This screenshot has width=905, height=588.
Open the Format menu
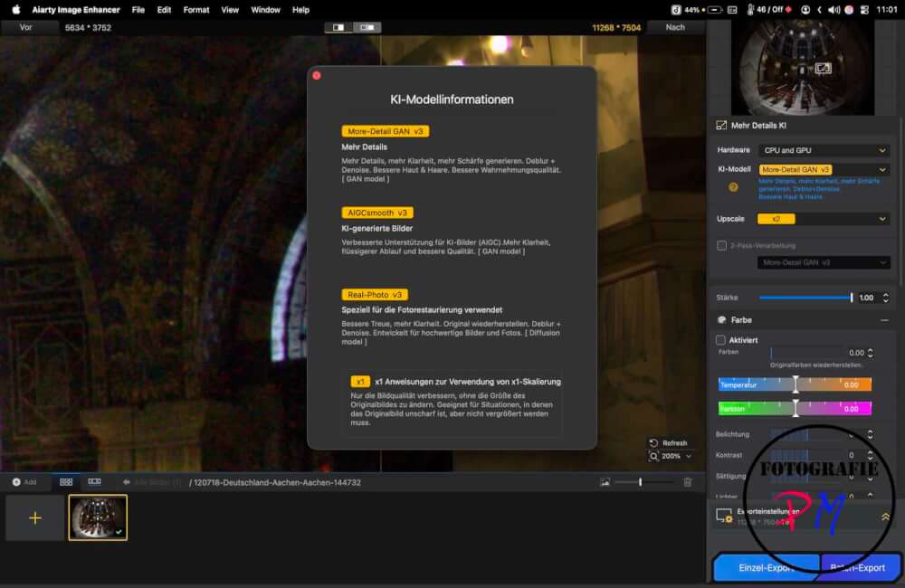point(195,10)
